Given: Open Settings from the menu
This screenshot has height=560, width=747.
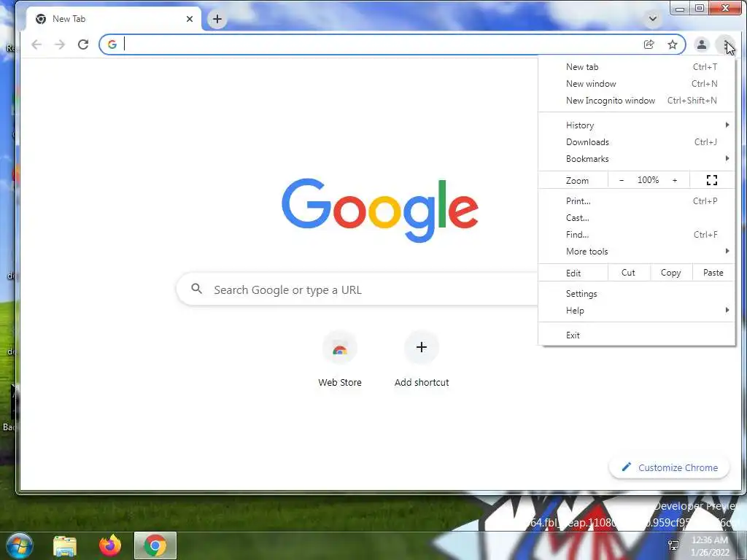Looking at the screenshot, I should tap(637, 294).
